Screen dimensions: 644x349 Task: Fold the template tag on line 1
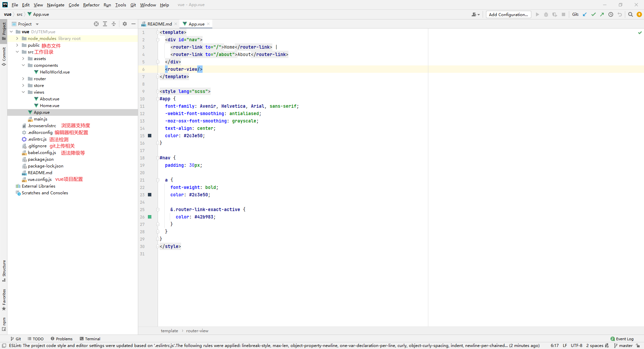click(x=158, y=32)
